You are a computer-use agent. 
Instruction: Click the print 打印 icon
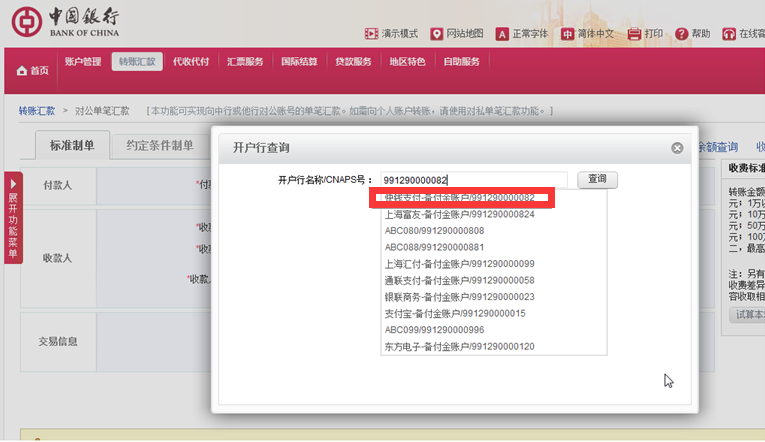coord(634,34)
